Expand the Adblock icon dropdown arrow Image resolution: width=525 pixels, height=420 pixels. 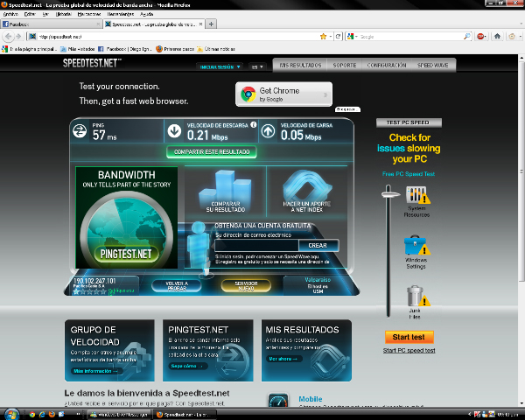point(486,37)
